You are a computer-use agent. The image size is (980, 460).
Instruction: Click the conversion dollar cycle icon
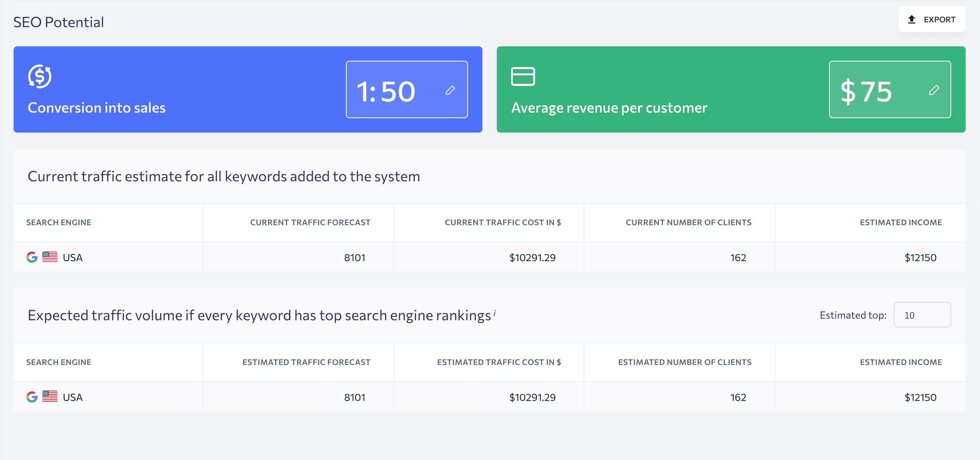coord(40,76)
